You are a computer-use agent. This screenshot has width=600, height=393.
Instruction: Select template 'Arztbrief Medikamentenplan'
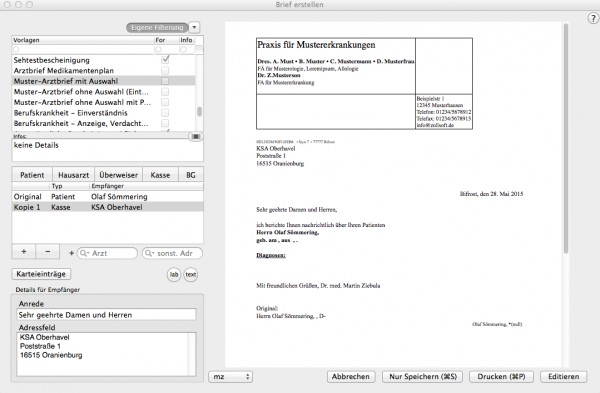pyautogui.click(x=64, y=71)
